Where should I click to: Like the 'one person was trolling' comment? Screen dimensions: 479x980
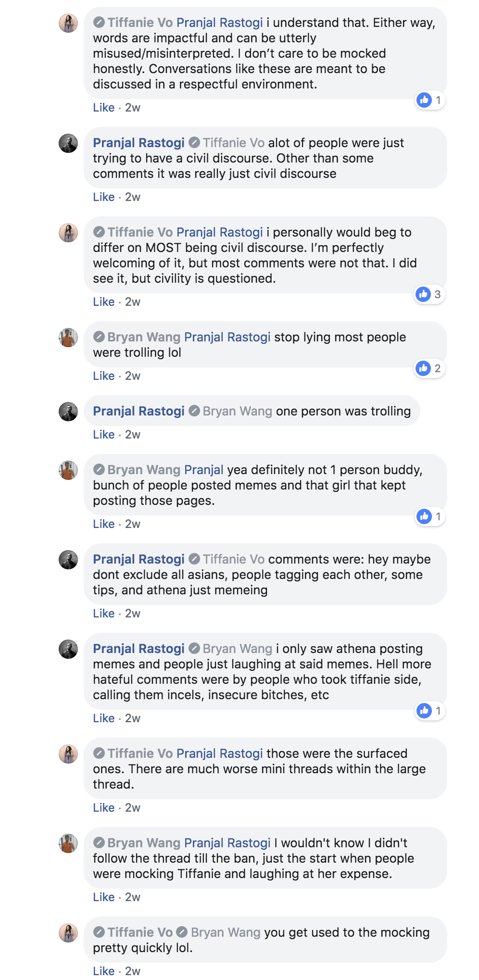103,435
